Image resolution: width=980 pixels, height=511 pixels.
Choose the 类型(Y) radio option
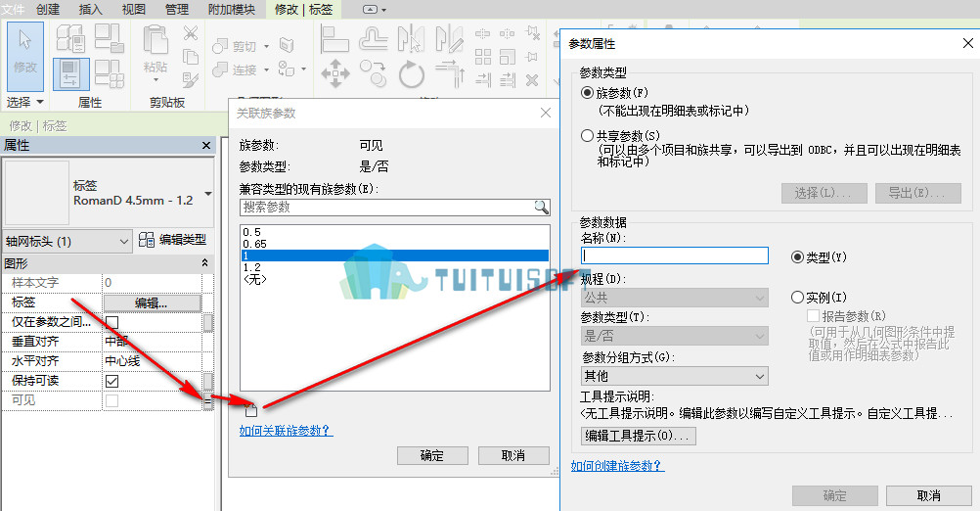(797, 257)
